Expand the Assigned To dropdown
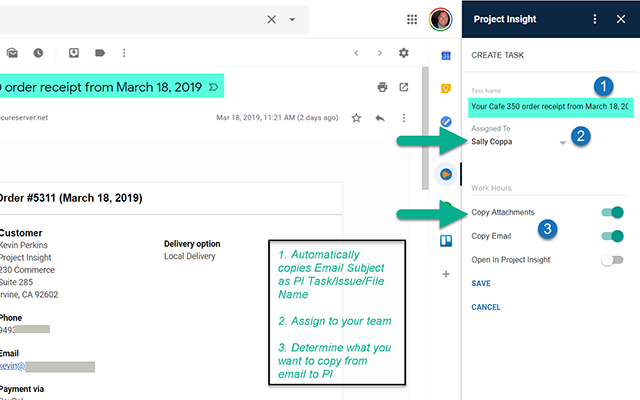This screenshot has width=640, height=400. 563,142
